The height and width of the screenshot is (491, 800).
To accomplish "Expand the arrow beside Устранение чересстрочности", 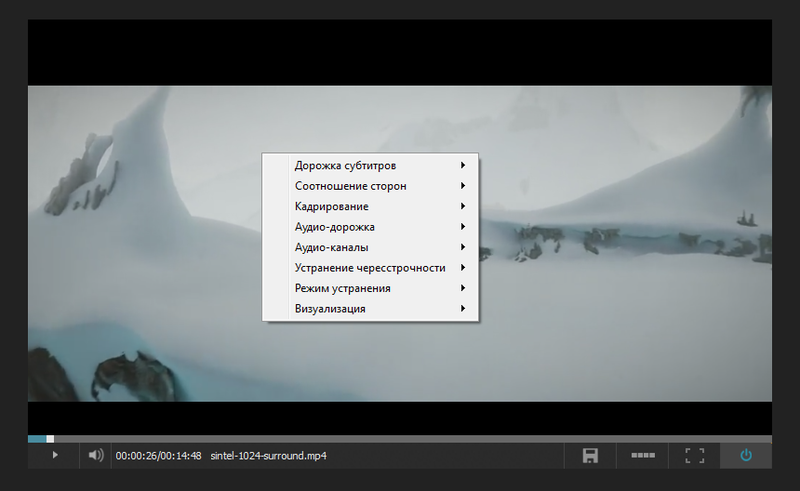I will pyautogui.click(x=463, y=267).
